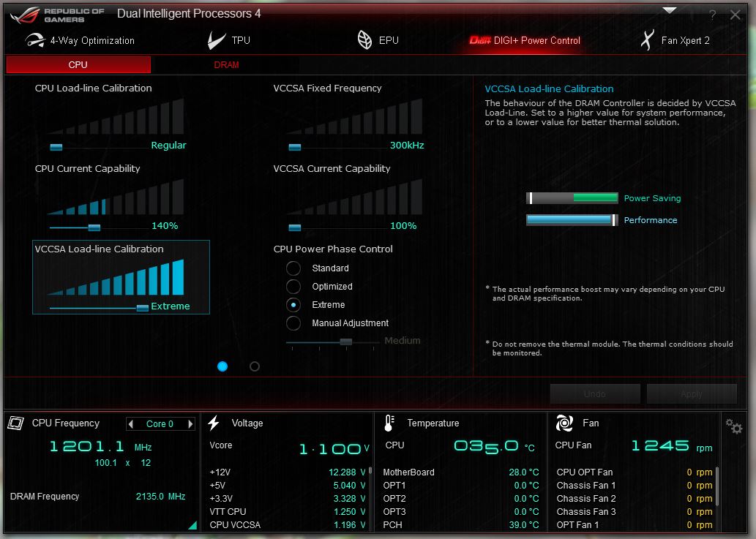Click the EPU leaf icon
756x539 pixels.
364,40
